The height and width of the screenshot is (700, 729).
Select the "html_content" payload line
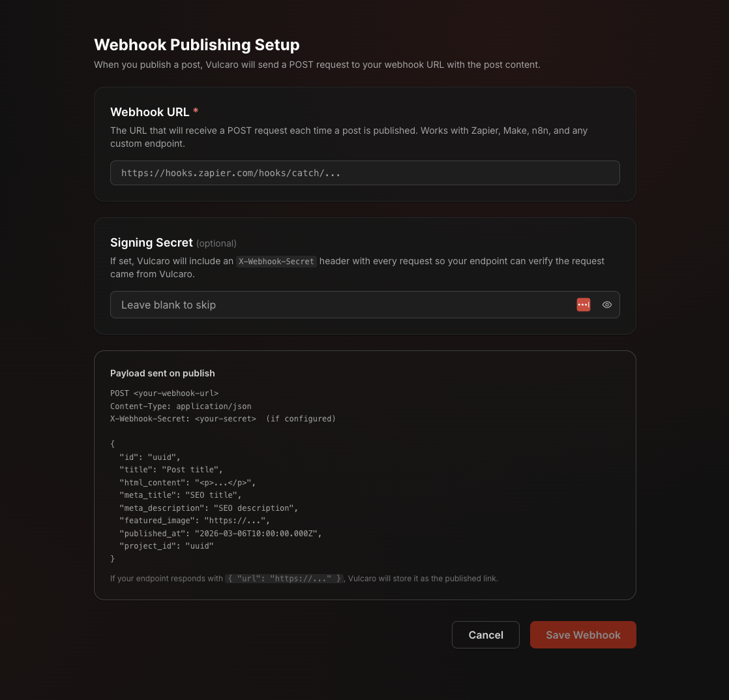point(188,483)
